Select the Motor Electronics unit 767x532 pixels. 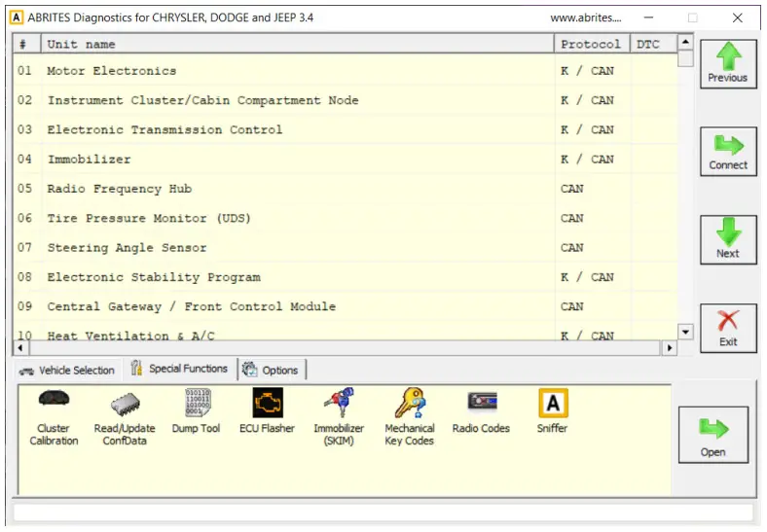pos(346,71)
